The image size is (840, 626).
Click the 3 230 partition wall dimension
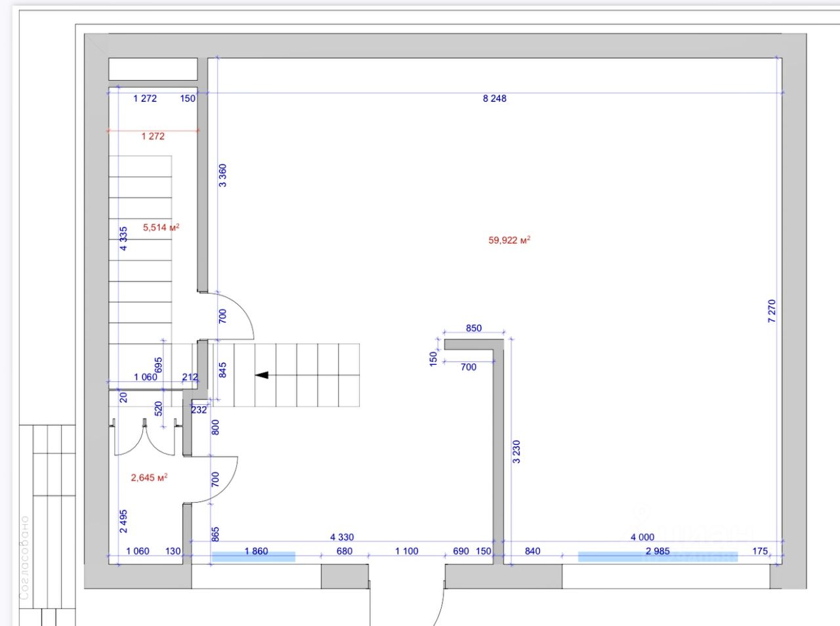pyautogui.click(x=516, y=452)
